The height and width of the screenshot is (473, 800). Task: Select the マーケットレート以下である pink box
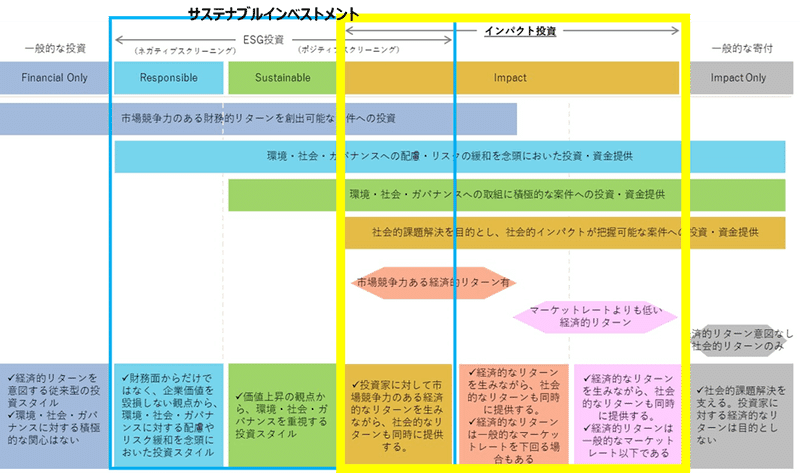point(628,414)
